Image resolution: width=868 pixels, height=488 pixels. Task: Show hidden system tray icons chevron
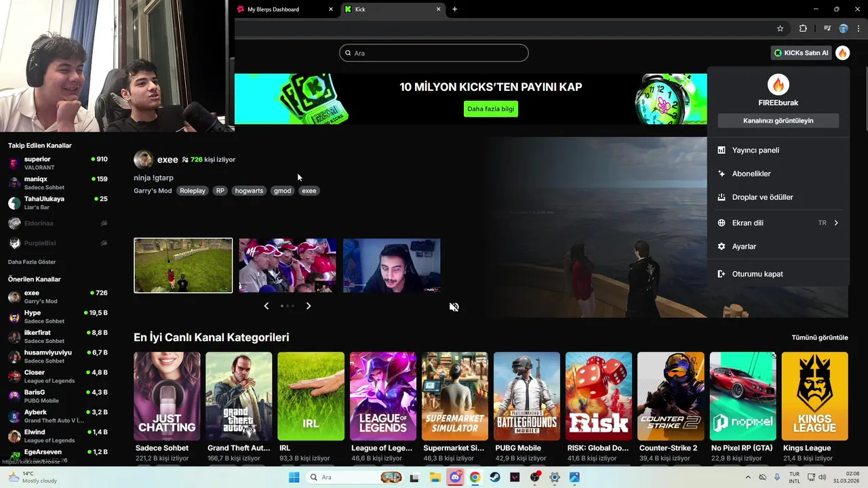tap(749, 477)
